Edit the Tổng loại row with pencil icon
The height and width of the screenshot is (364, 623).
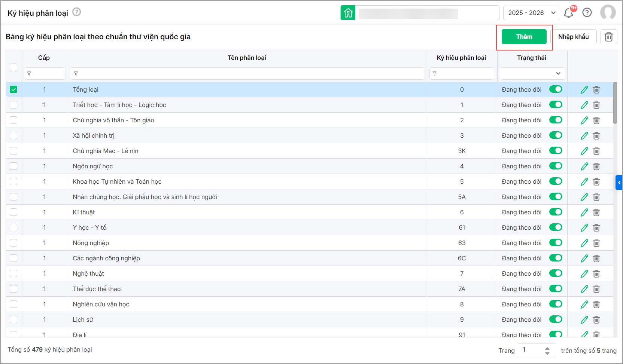(584, 90)
